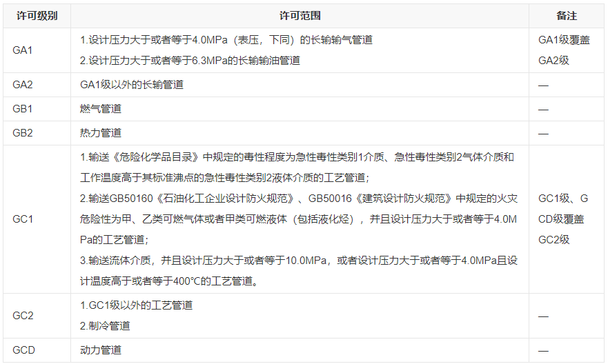Click the "2.制冷管道" line
Viewport: 608px width, 364px height.
[x=105, y=326]
